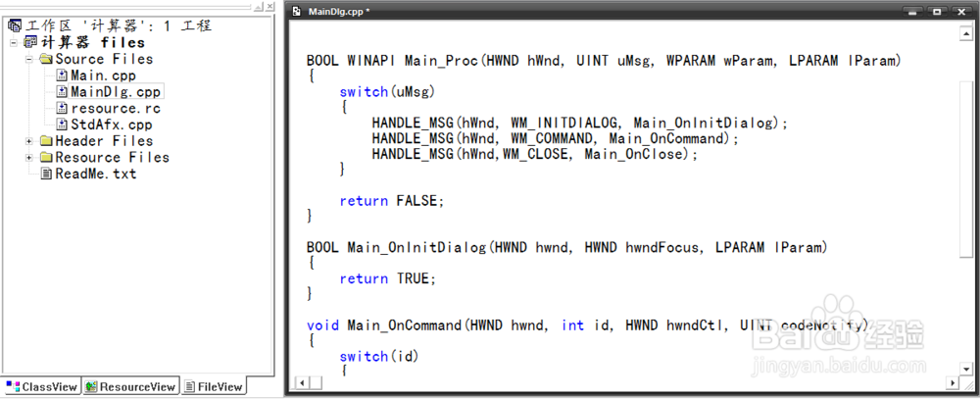Click the editor vertical scrollbar up arrow

point(967,35)
